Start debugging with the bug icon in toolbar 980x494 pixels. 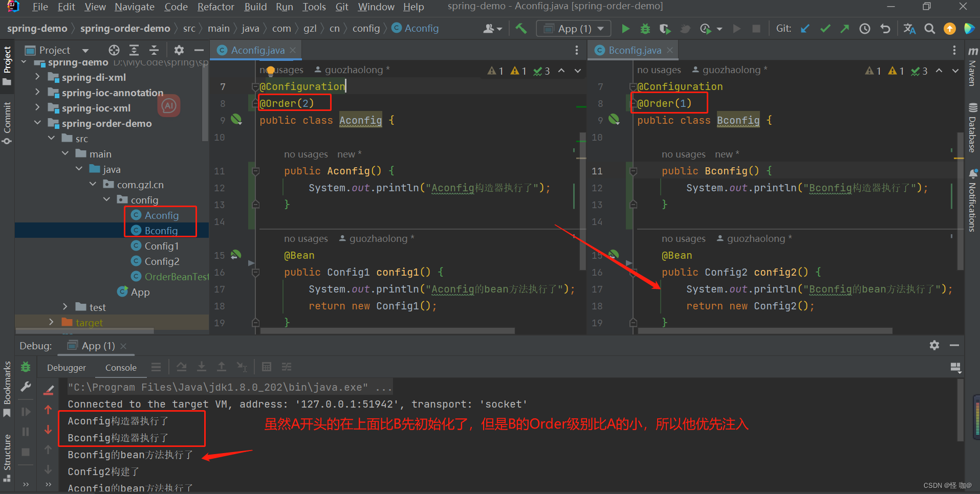(645, 29)
